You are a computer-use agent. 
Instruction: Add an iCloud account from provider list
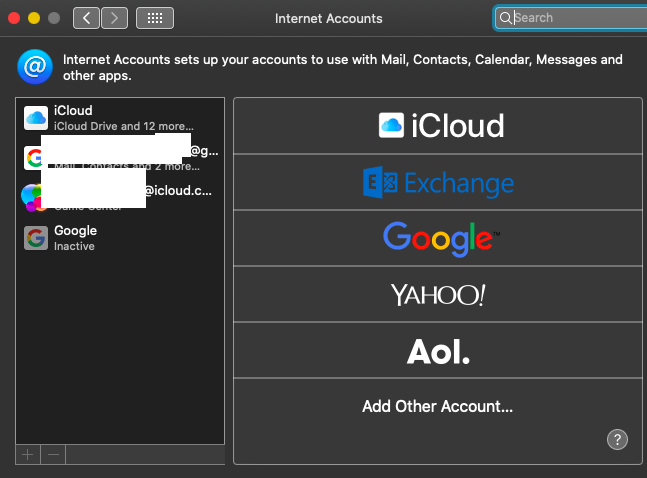point(438,126)
